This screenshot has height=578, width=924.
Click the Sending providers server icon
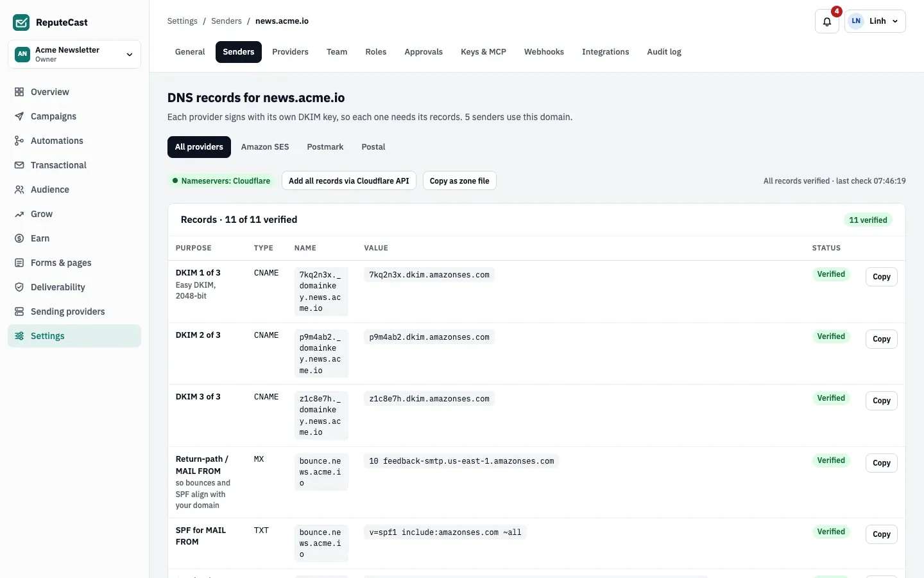click(19, 311)
